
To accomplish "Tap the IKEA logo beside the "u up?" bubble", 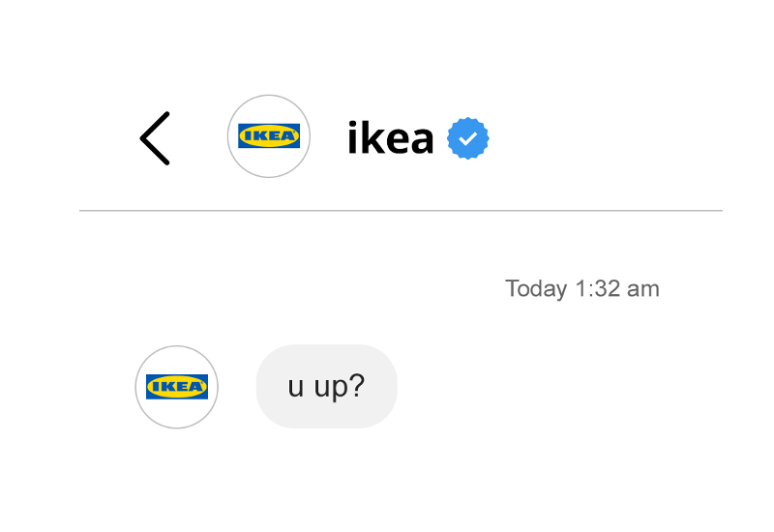I will coord(177,387).
